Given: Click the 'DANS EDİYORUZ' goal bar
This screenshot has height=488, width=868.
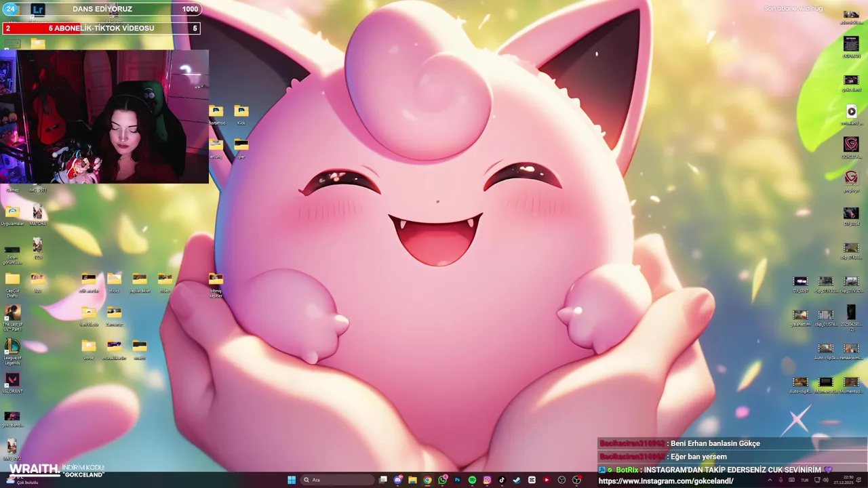Looking at the screenshot, I should coord(102,9).
